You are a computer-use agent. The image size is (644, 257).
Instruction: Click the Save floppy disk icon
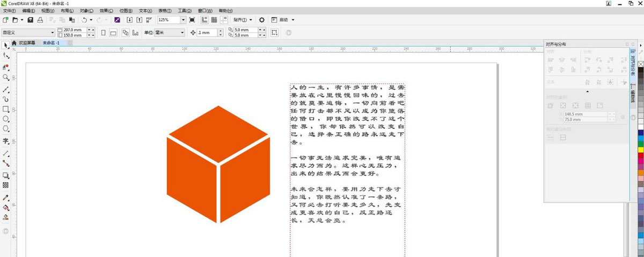31,20
